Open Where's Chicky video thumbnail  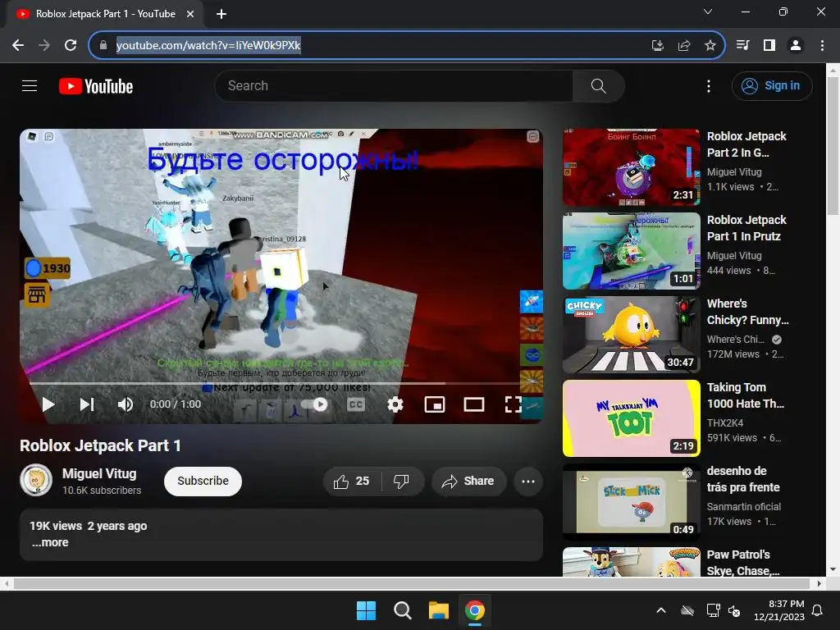coord(631,335)
